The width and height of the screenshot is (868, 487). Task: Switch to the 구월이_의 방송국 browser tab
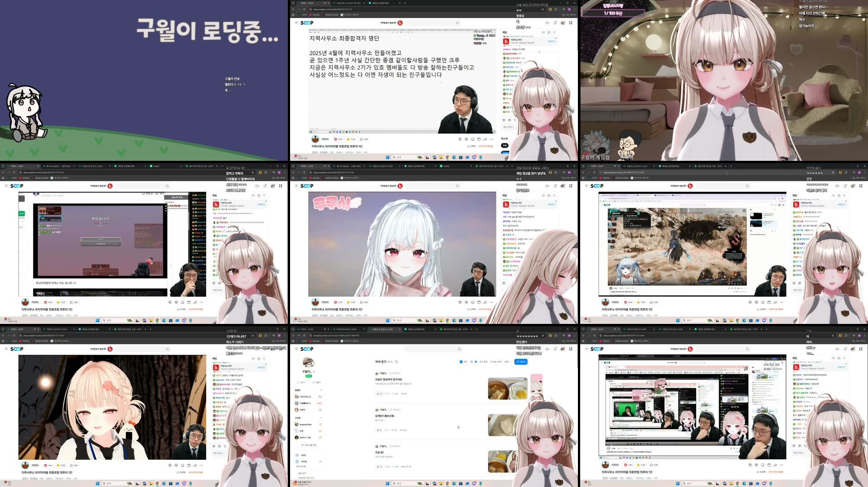click(383, 330)
